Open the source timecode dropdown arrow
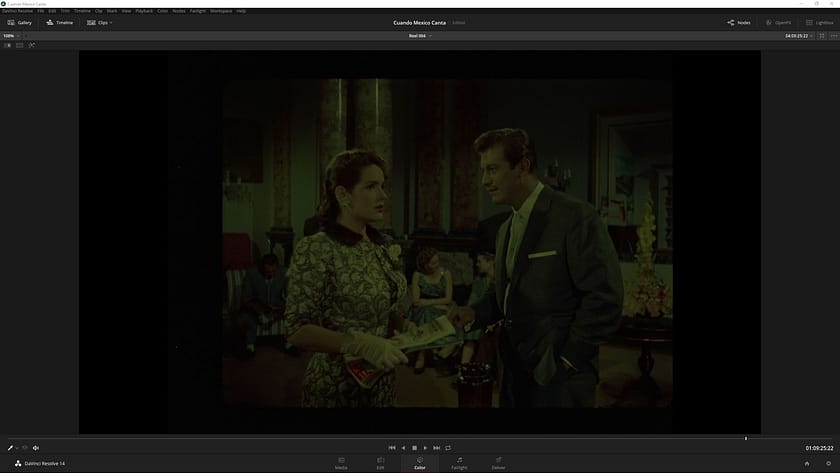This screenshot has height=473, width=840. [x=812, y=36]
